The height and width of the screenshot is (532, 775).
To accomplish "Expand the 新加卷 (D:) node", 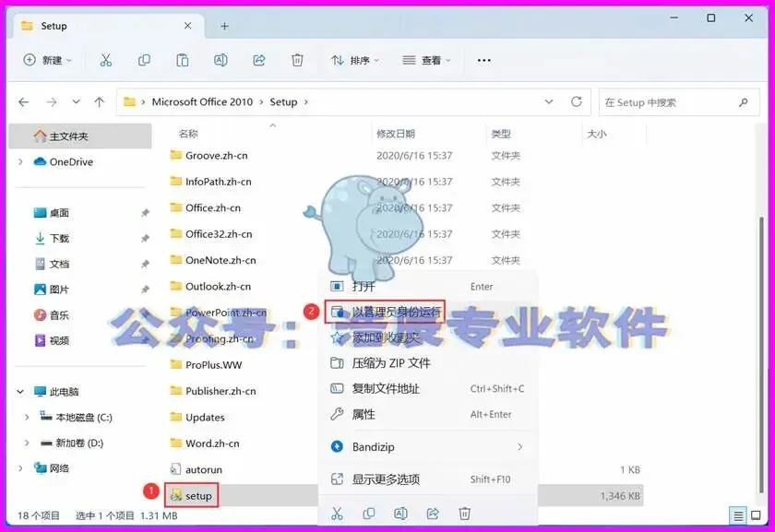I will pyautogui.click(x=27, y=443).
